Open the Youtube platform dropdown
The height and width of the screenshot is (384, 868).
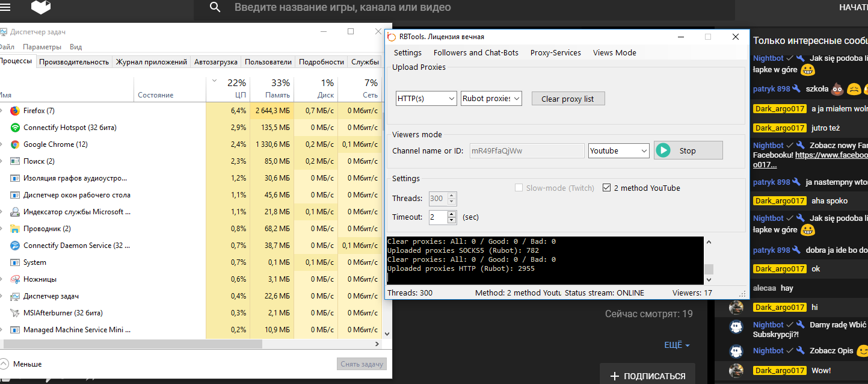tap(618, 151)
